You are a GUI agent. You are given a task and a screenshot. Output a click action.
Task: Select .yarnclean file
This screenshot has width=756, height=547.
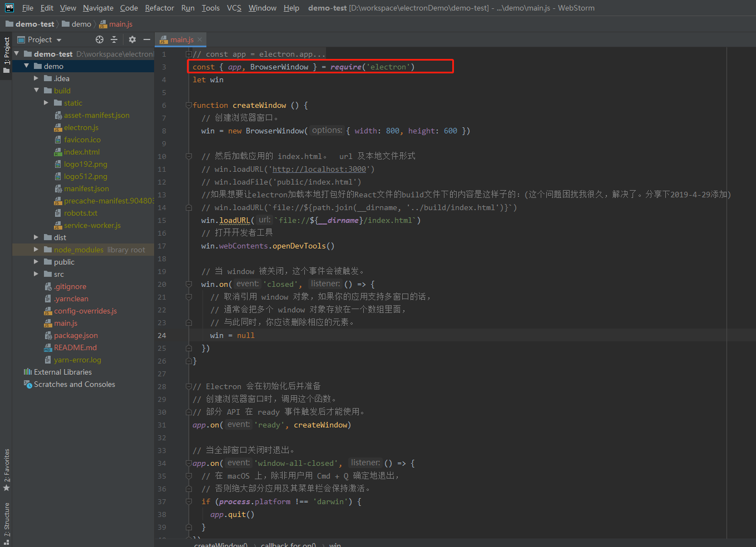pos(71,299)
